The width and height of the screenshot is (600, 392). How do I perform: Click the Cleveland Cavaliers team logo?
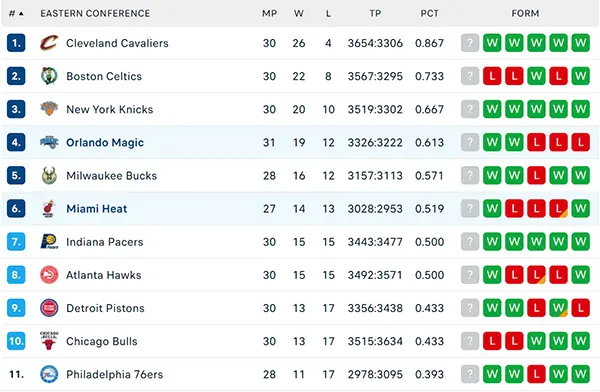[x=49, y=43]
